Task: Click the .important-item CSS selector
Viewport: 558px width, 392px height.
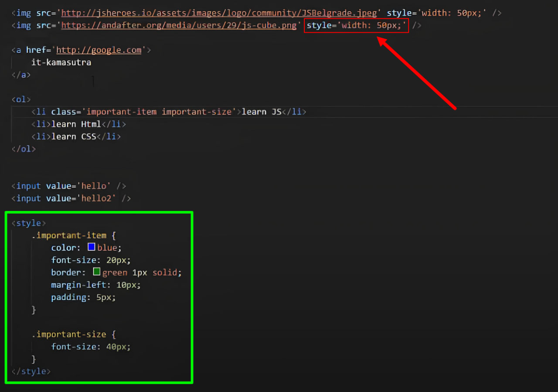Action: click(69, 235)
